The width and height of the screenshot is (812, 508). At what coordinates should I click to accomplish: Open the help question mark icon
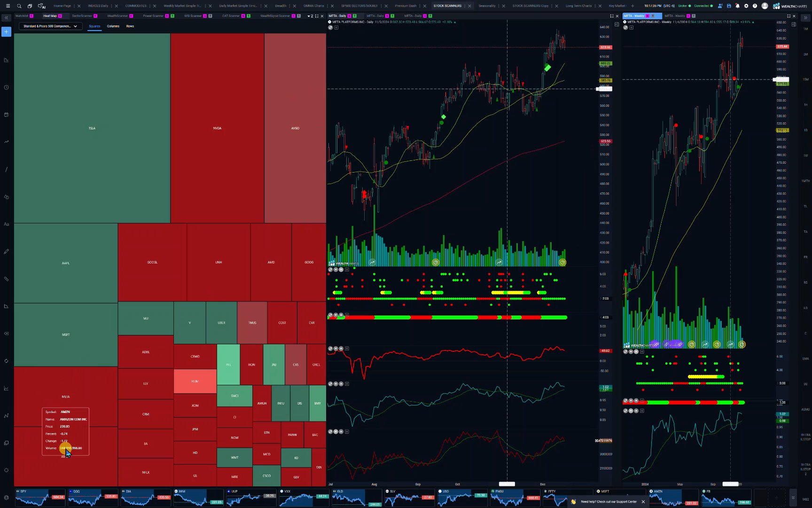[x=755, y=6]
